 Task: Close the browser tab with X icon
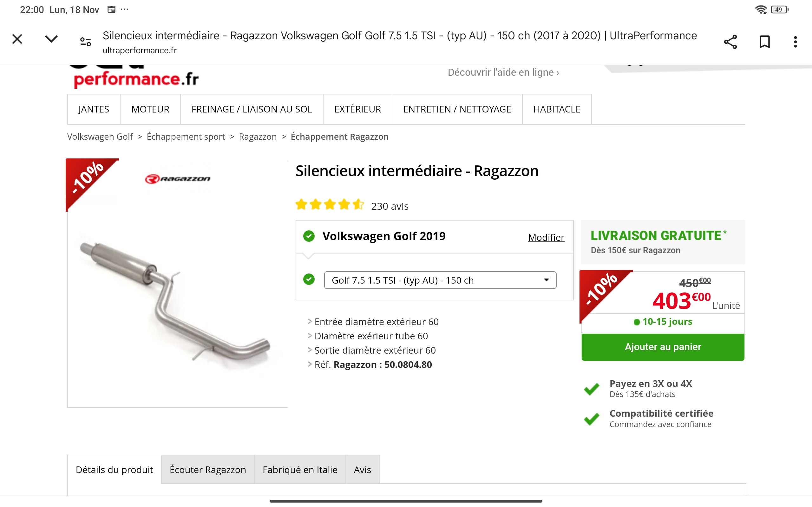point(17,39)
